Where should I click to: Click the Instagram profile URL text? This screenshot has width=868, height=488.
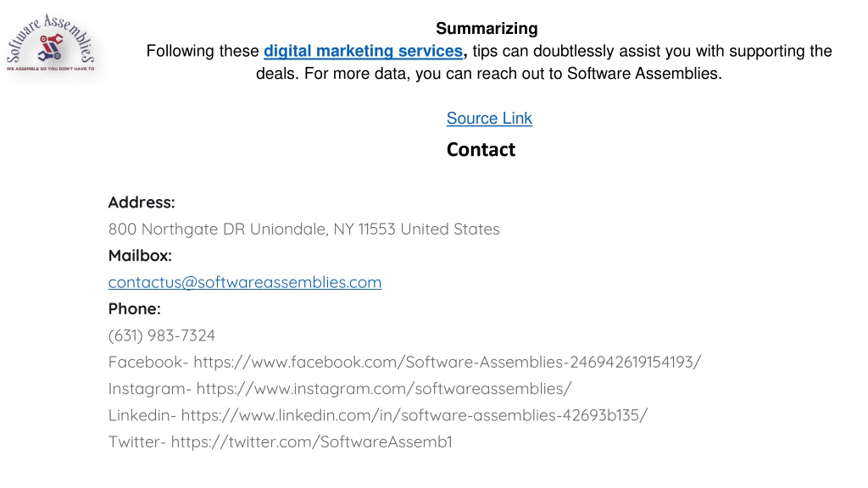[384, 388]
